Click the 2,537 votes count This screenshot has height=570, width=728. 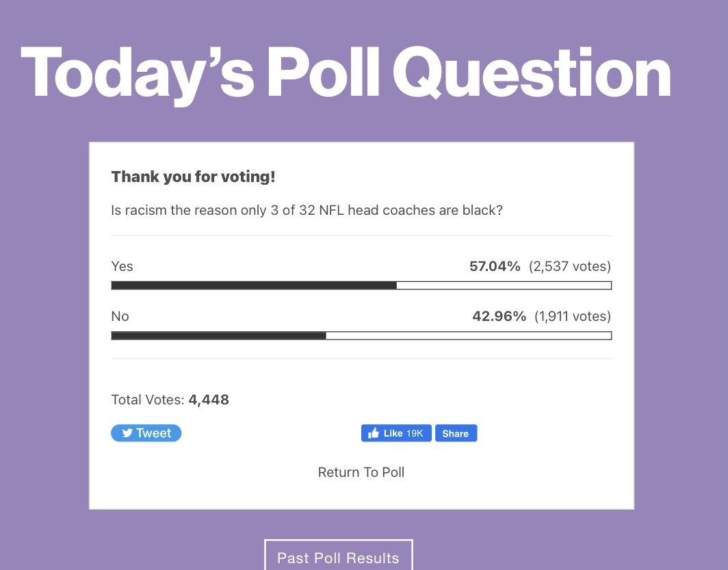570,266
